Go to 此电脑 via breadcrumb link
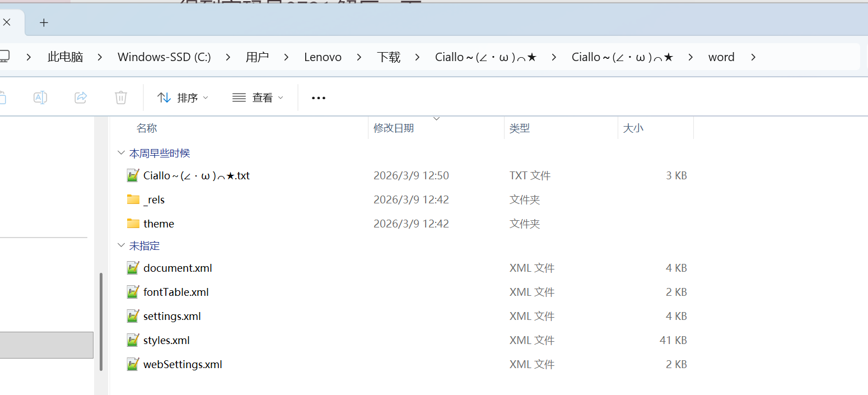Image resolution: width=868 pixels, height=395 pixels. (65, 57)
